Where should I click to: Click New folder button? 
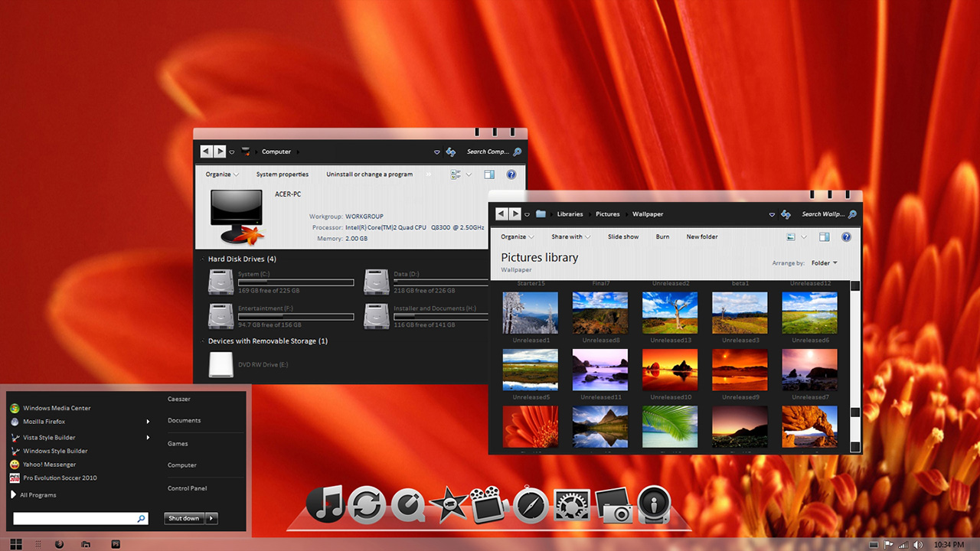click(x=702, y=237)
